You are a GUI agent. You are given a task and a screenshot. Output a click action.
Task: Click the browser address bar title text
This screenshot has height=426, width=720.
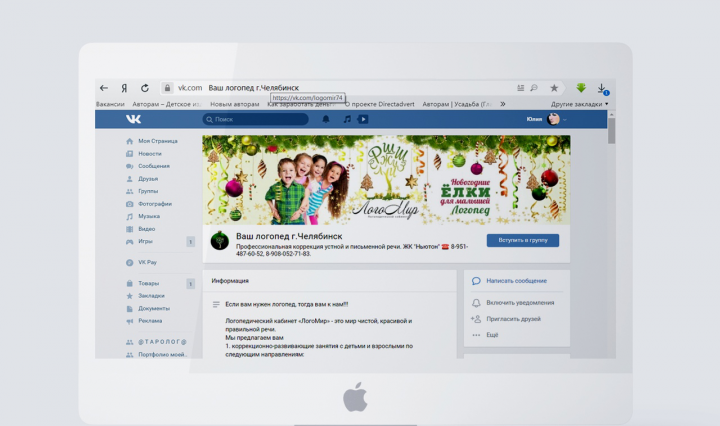click(253, 88)
